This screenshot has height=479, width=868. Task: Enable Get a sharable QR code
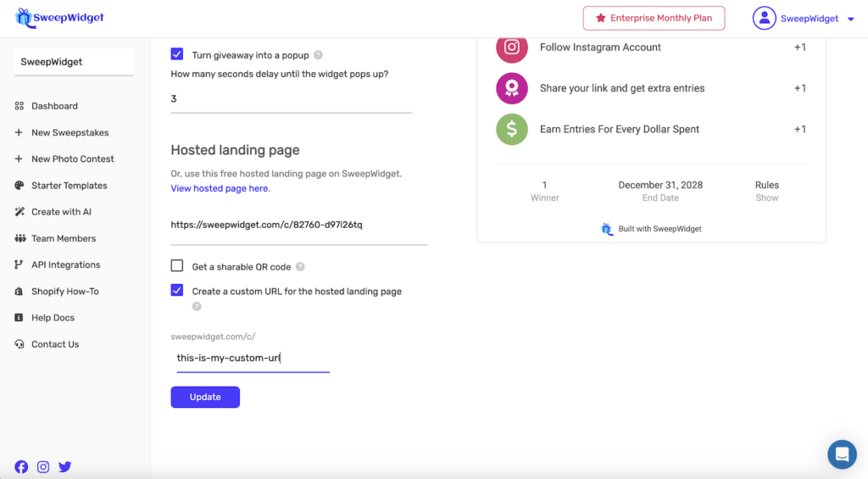click(177, 266)
